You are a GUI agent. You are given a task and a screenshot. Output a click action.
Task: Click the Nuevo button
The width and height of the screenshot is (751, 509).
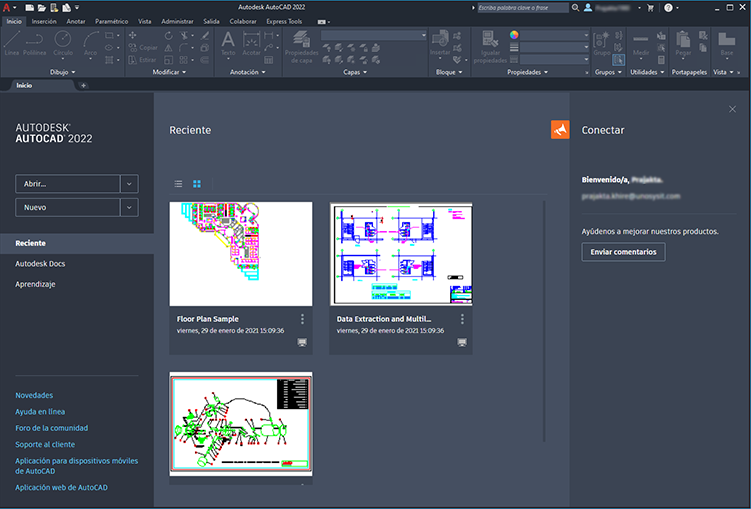[68, 207]
